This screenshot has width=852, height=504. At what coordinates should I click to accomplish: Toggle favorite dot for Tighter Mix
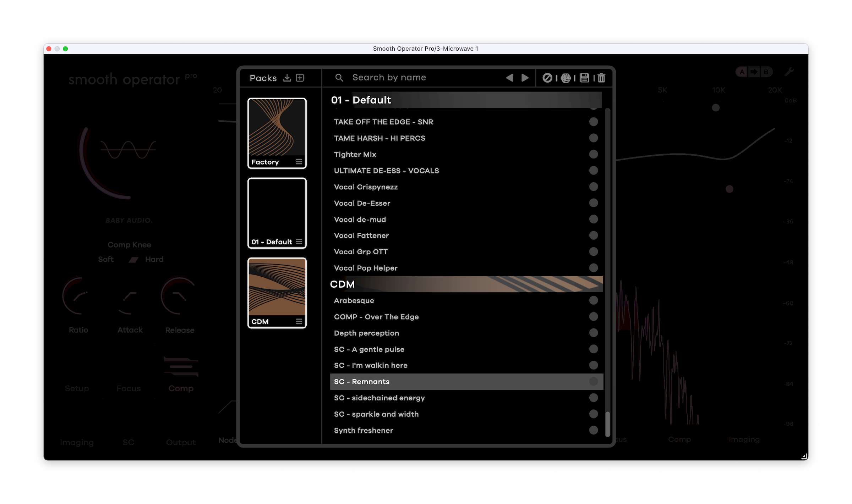593,154
